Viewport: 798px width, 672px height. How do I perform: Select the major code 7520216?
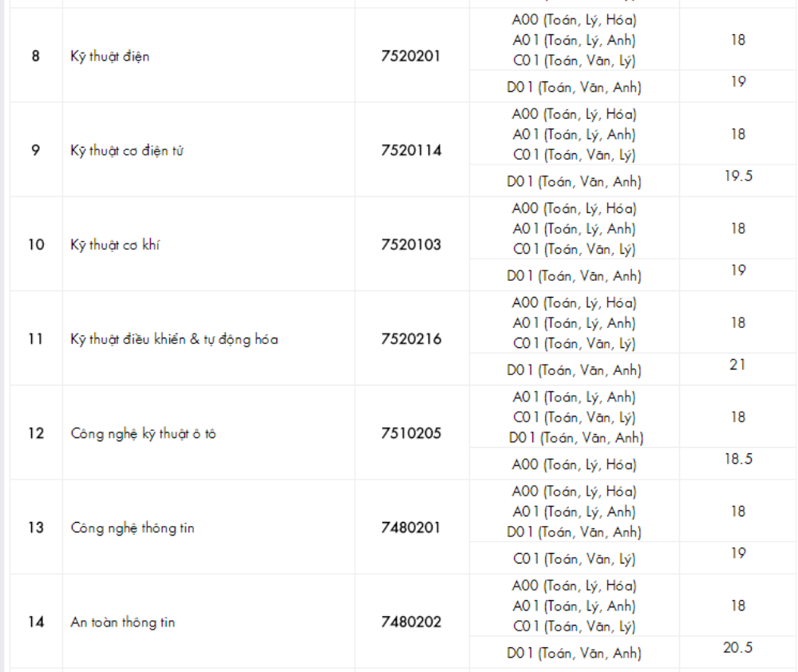pos(411,339)
